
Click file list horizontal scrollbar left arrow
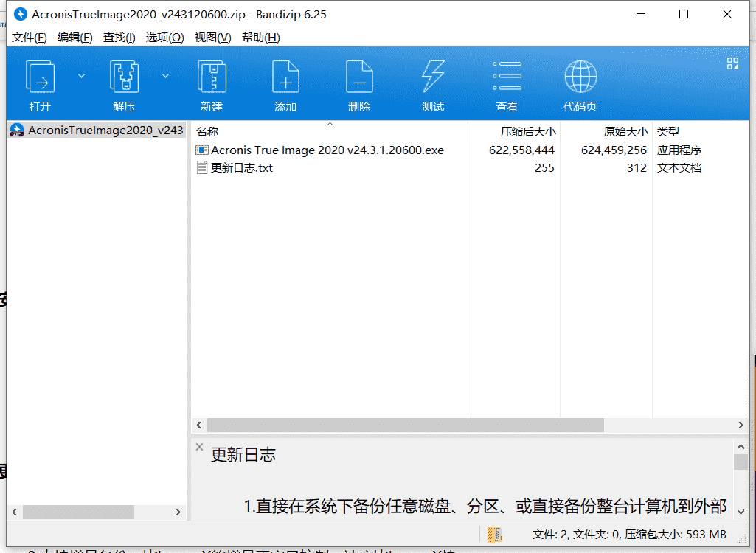(199, 425)
